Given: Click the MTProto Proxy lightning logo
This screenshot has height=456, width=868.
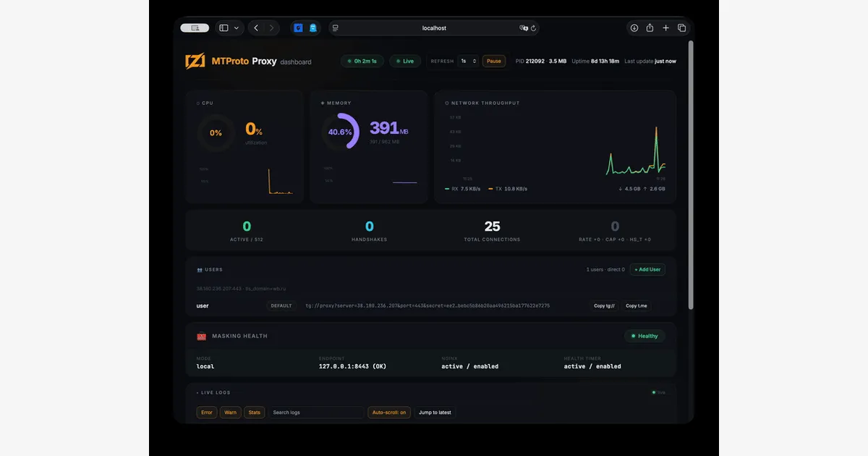Looking at the screenshot, I should click(x=195, y=62).
